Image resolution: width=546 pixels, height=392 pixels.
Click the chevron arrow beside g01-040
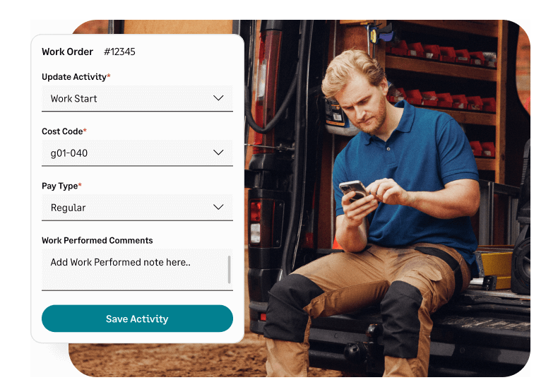[x=218, y=153]
